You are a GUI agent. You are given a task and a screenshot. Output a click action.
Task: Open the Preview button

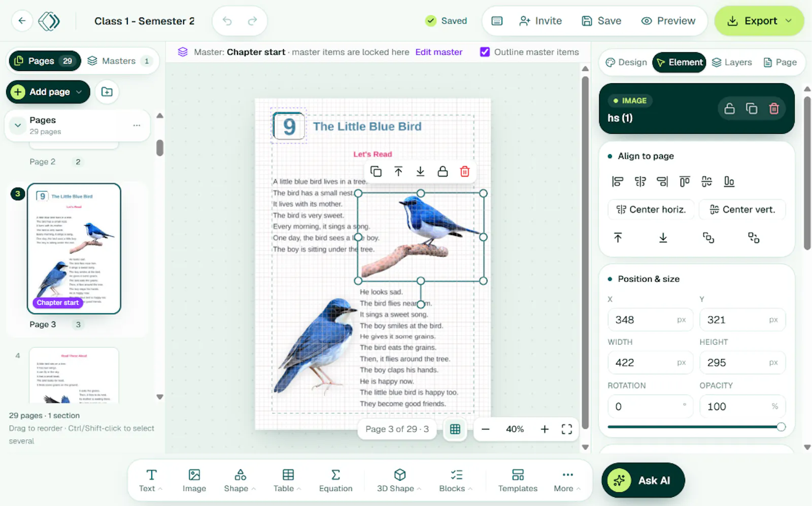[668, 21]
